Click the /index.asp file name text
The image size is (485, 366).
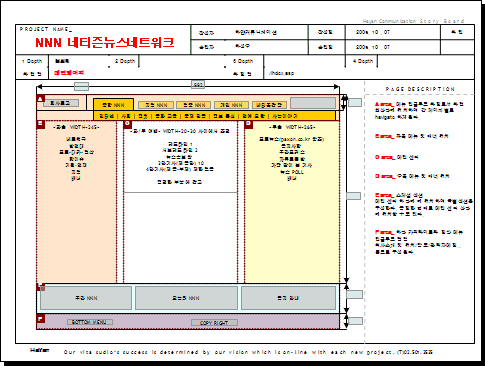281,73
